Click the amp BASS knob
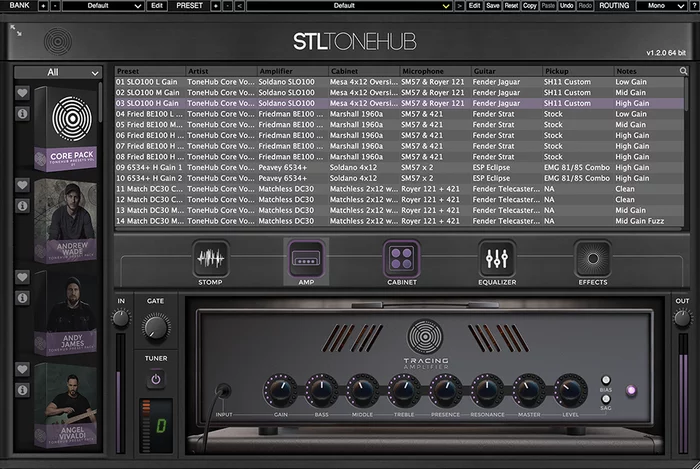 pyautogui.click(x=321, y=390)
